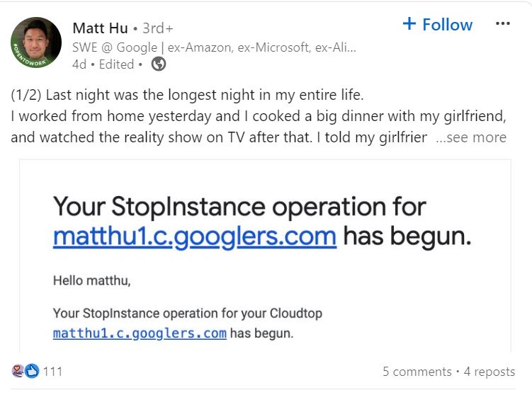Screen dimensions: 532x395
Task: Click the "Last night was the longest night" text
Action: coord(191,94)
